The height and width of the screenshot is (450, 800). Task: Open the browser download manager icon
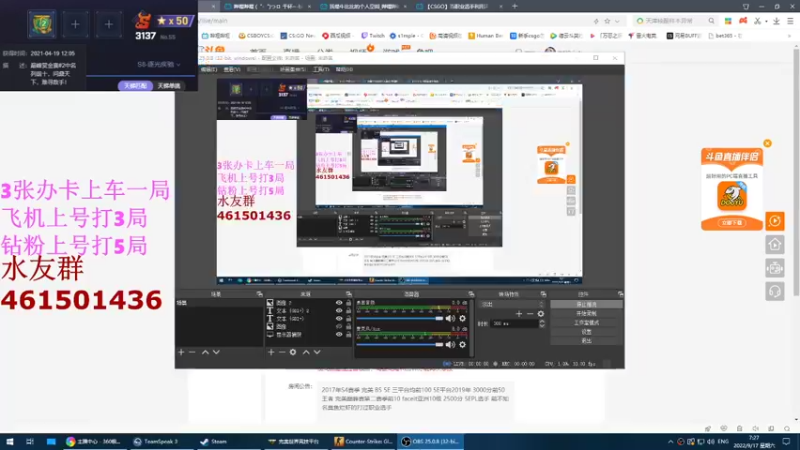(x=776, y=21)
